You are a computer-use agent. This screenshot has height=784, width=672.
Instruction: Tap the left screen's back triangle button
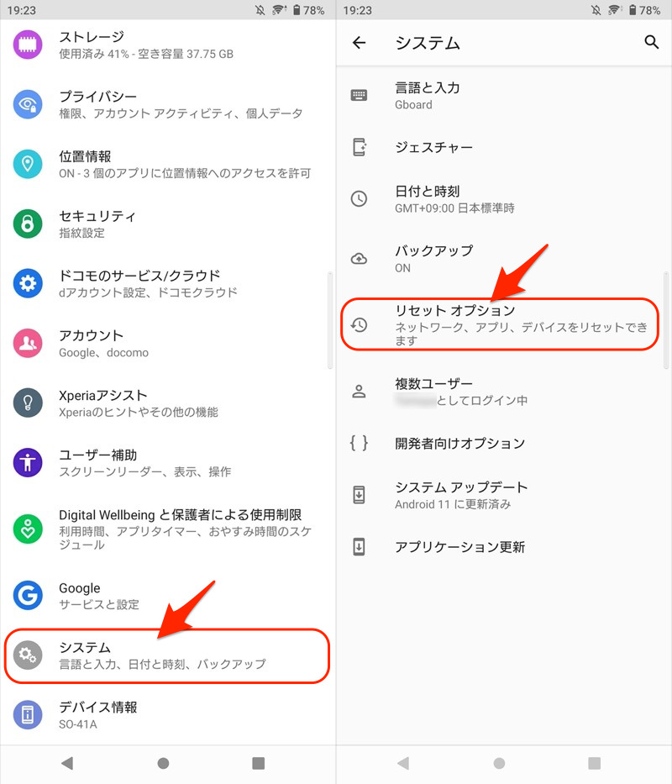tap(67, 764)
